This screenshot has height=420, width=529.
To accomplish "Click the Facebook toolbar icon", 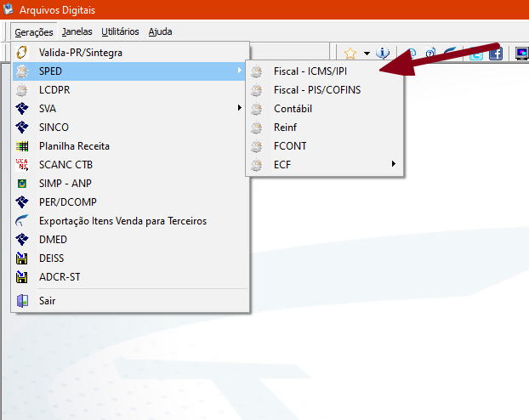I will tap(496, 54).
